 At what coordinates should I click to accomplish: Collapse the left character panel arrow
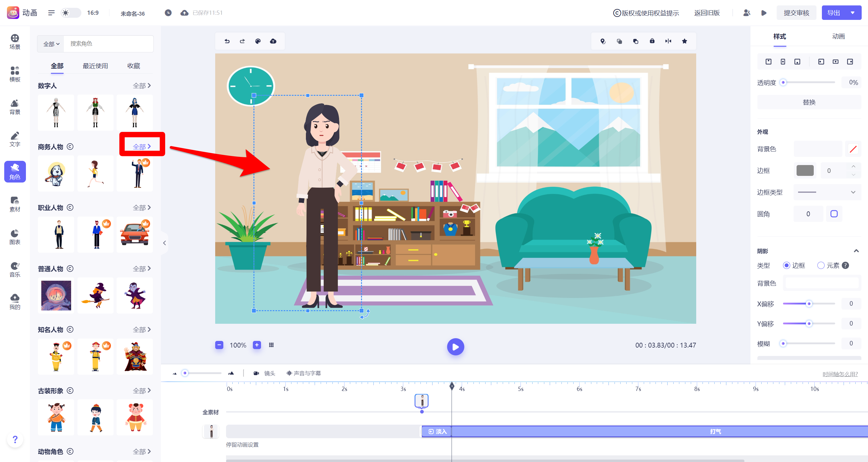point(165,243)
